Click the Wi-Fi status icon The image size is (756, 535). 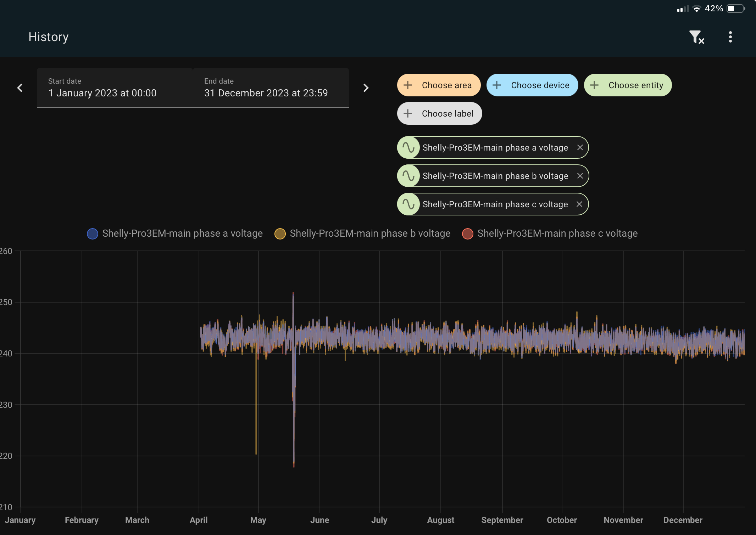click(x=697, y=9)
